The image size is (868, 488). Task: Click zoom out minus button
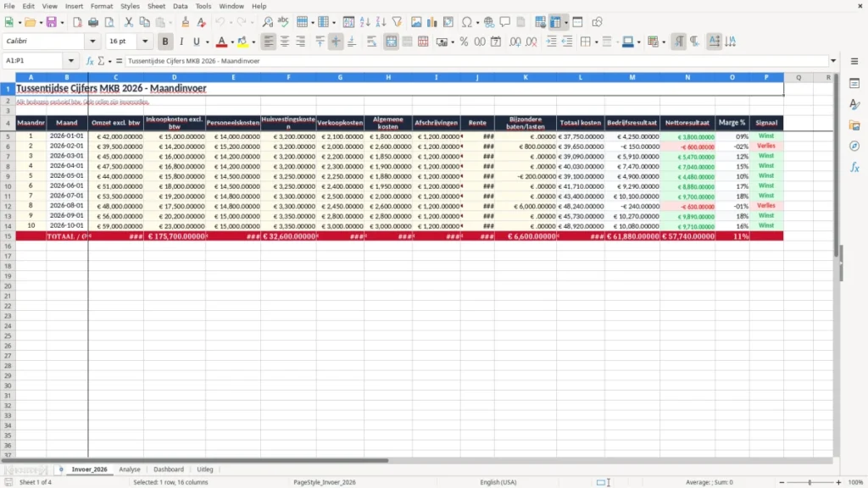[x=782, y=482]
